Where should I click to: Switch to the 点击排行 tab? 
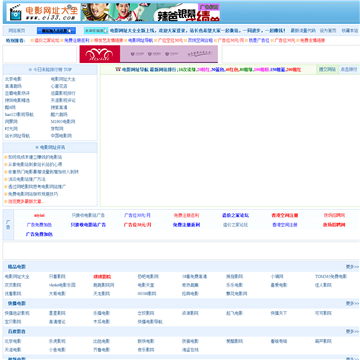348,69
